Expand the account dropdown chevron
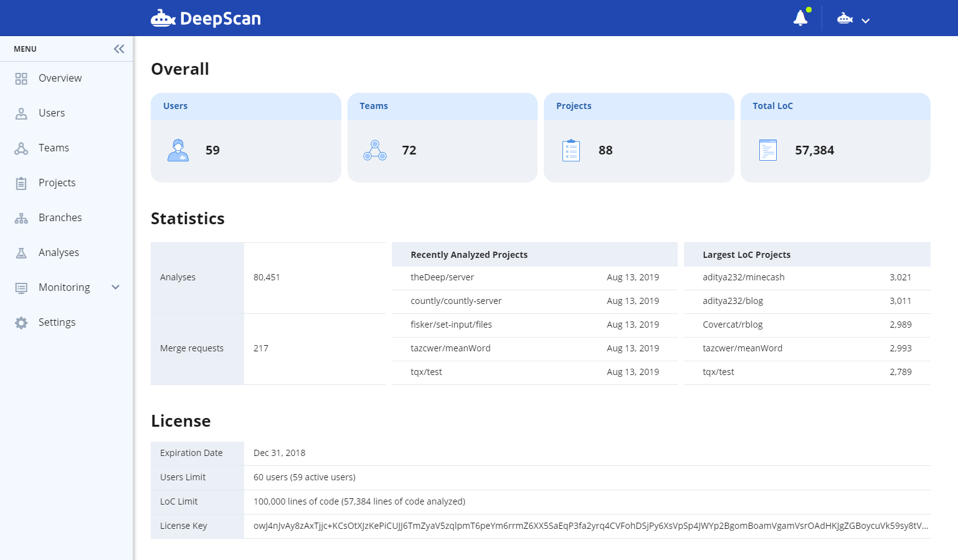The image size is (958, 560). [x=866, y=21]
